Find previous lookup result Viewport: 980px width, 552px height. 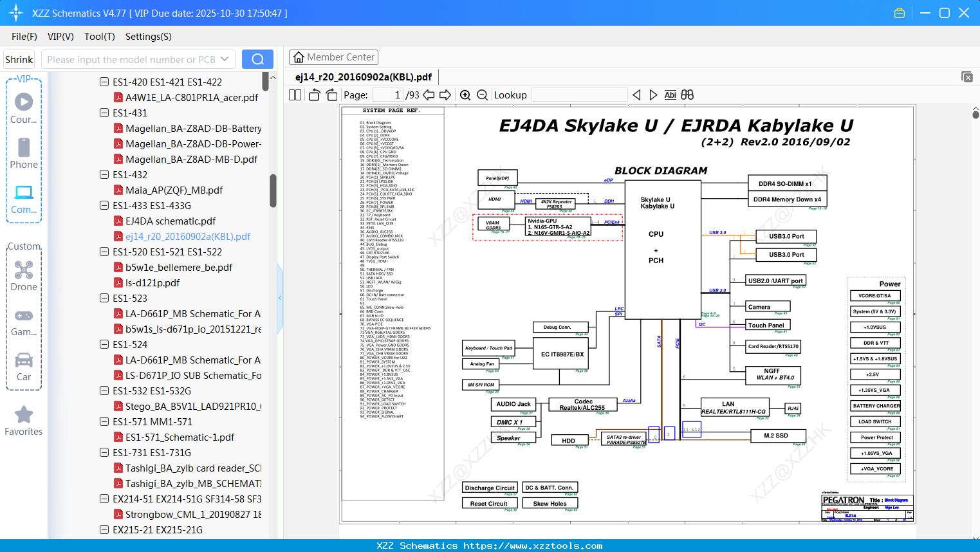point(636,95)
